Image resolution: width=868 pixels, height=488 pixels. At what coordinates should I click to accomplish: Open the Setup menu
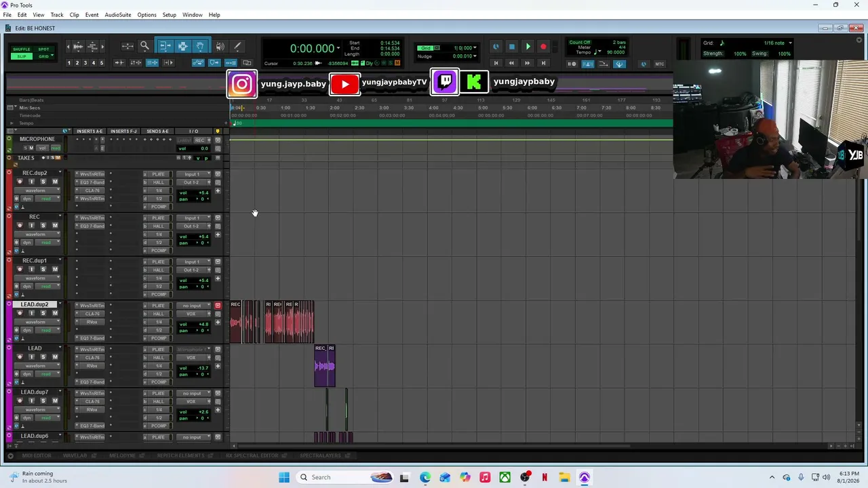pos(170,15)
